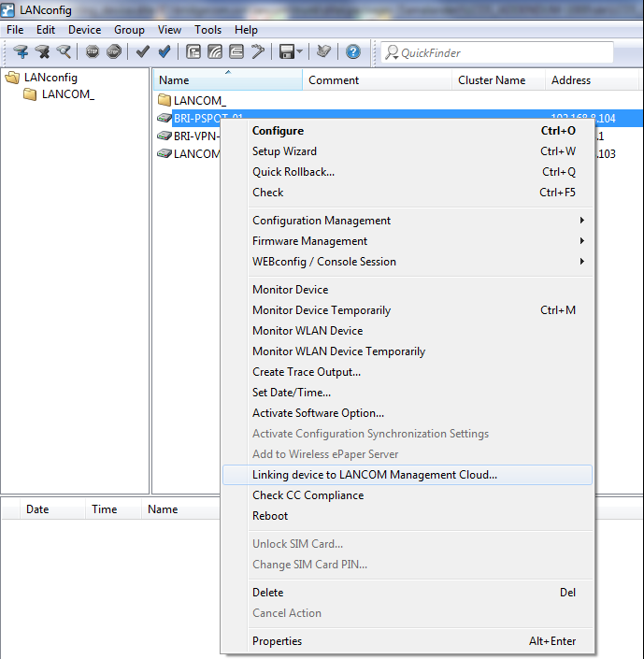Click the remove device toolbar icon
The image size is (644, 659).
[42, 52]
